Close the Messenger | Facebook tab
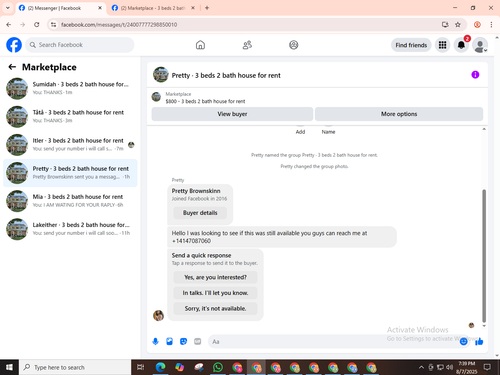The height and width of the screenshot is (375, 500). (x=100, y=8)
